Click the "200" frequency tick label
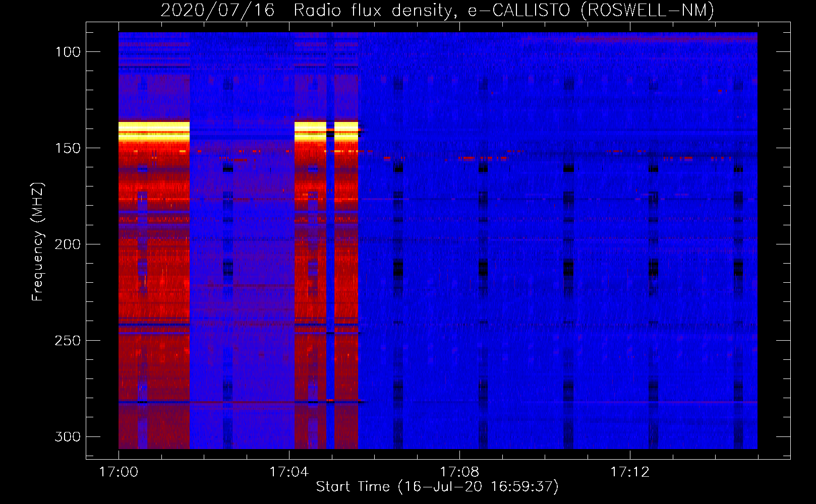The height and width of the screenshot is (504, 816). click(68, 244)
